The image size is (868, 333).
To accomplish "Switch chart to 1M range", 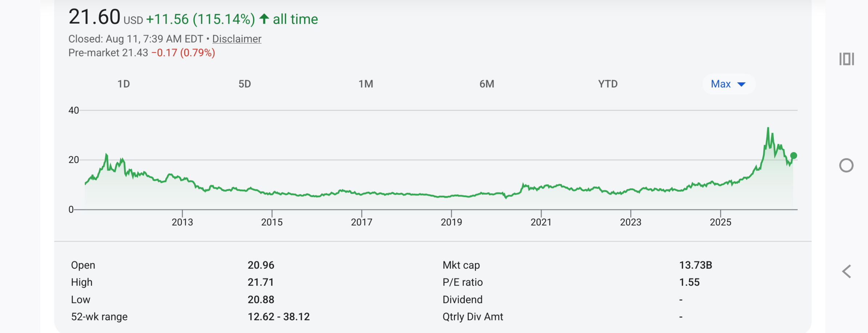I will (x=366, y=84).
